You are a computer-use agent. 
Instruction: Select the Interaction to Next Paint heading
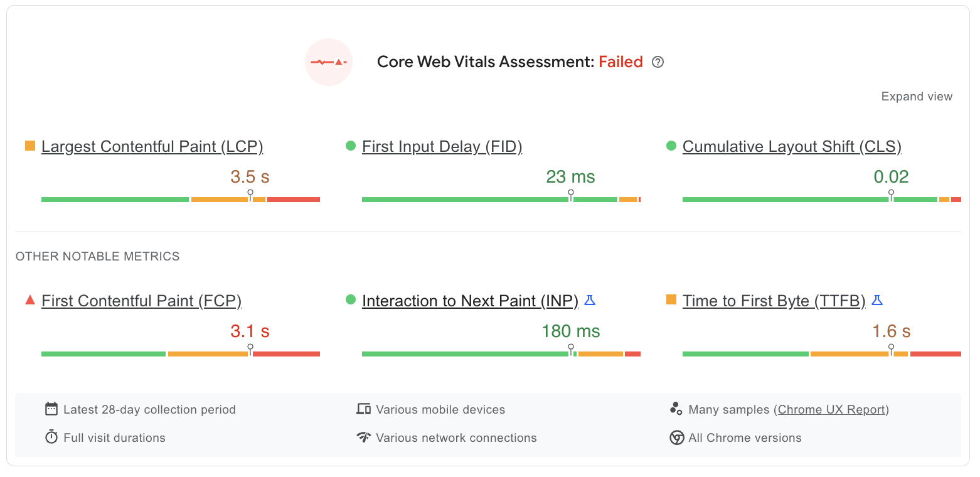point(470,301)
